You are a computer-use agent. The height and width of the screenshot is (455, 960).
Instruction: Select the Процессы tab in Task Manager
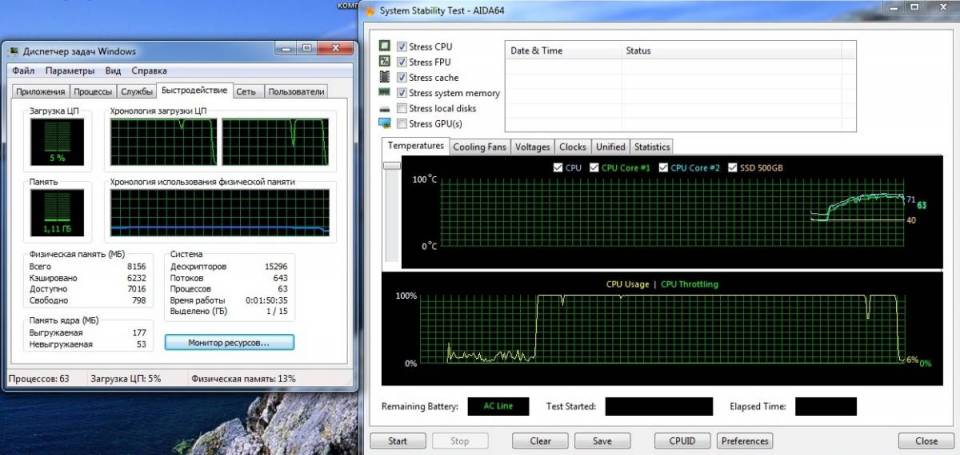pos(93,92)
